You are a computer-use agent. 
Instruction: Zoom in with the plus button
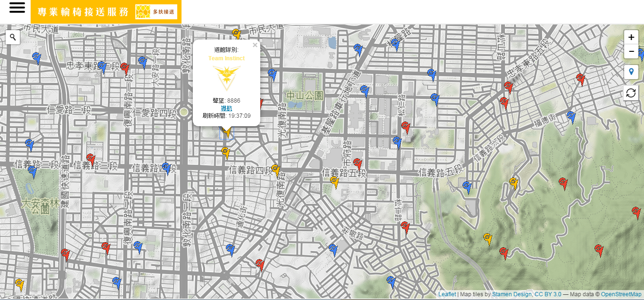[631, 37]
